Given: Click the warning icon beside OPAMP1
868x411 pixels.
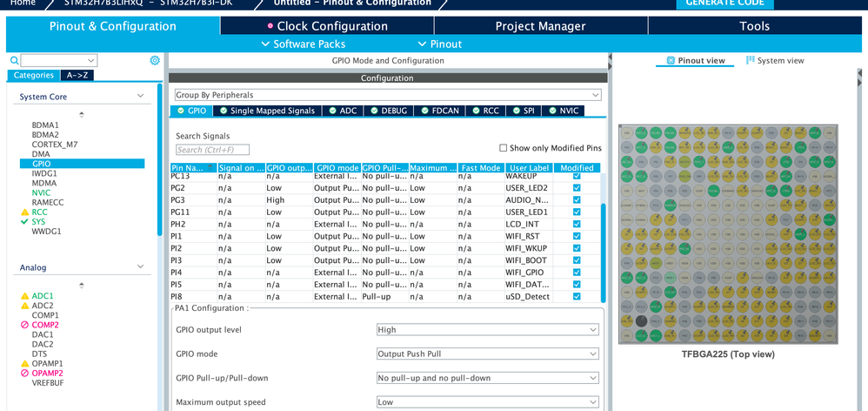Looking at the screenshot, I should pyautogui.click(x=24, y=363).
